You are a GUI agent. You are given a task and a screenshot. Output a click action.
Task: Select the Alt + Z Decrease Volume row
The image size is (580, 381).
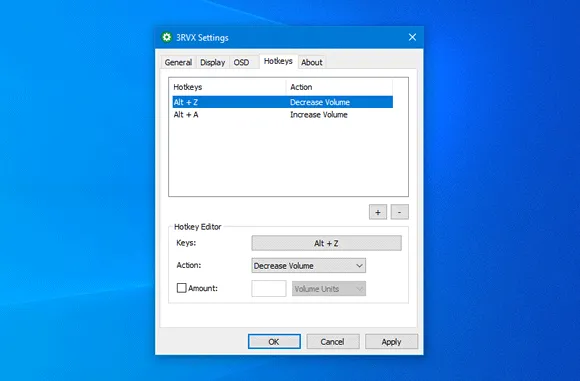pyautogui.click(x=283, y=102)
